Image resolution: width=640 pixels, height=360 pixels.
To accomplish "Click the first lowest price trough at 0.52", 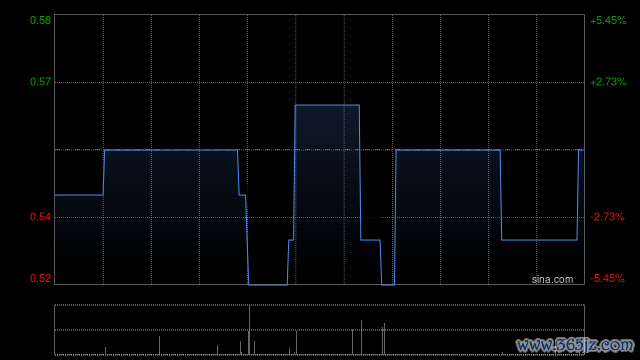I will pyautogui.click(x=268, y=284).
